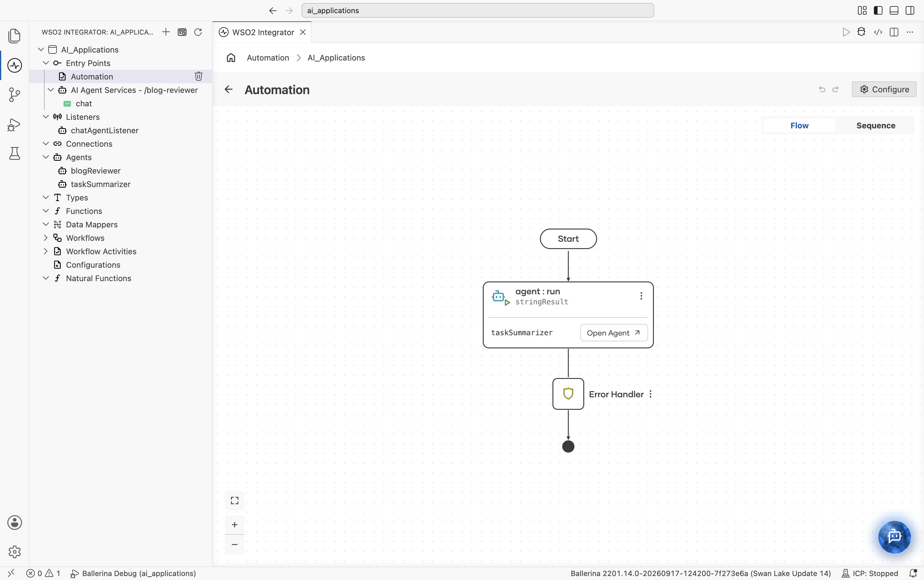Toggle the bottom panel layout
Image resolution: width=924 pixels, height=580 pixels.
(x=894, y=10)
